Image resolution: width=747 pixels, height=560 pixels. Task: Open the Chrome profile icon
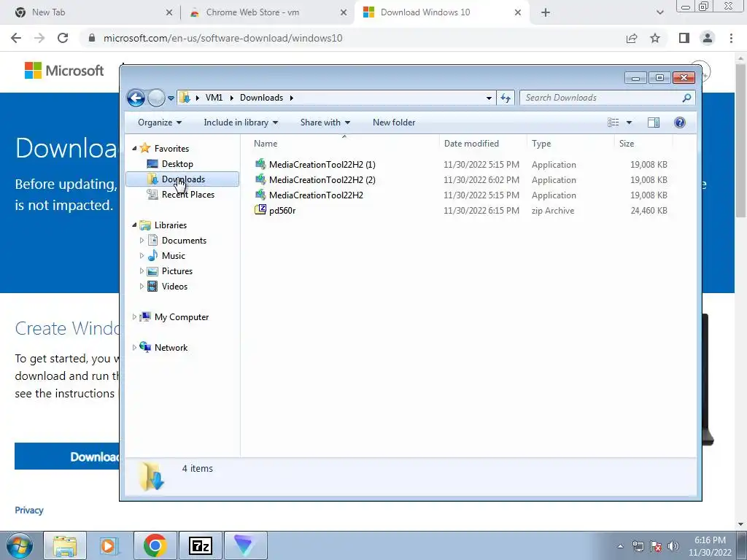[708, 38]
